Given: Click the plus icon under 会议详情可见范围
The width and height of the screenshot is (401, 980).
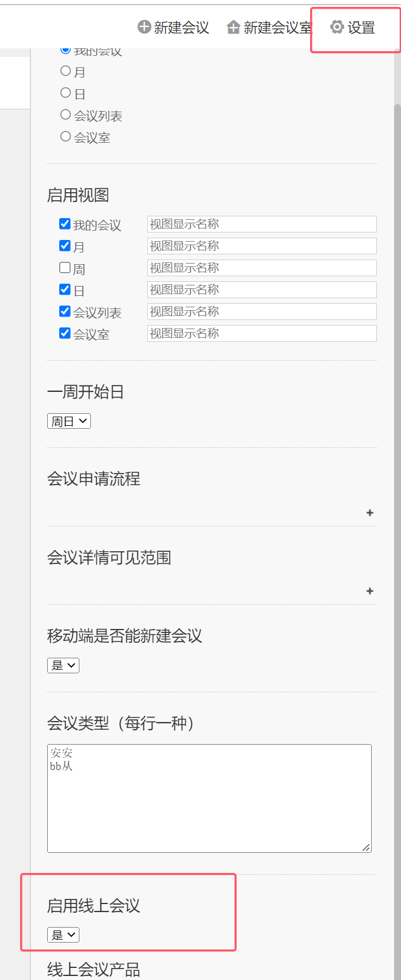Looking at the screenshot, I should tap(370, 591).
